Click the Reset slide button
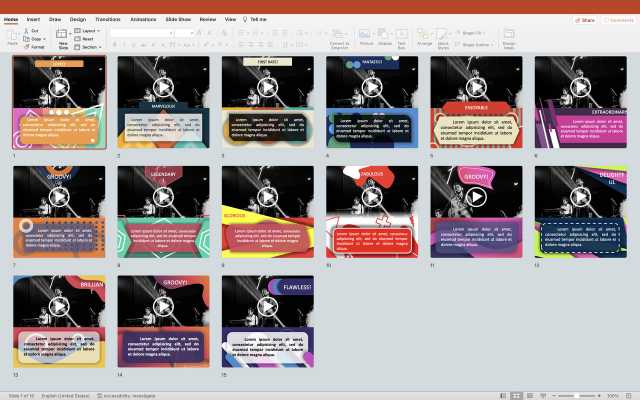This screenshot has height=400, width=640. point(86,39)
